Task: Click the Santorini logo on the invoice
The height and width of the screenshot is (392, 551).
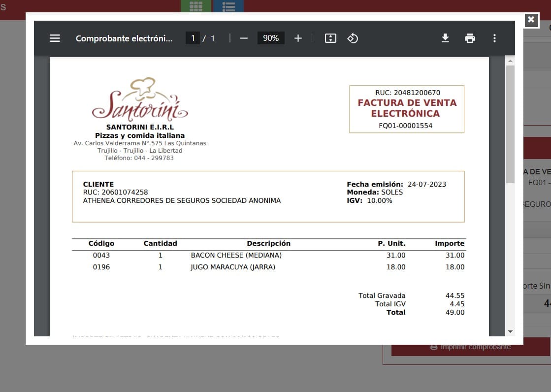Action: click(139, 101)
